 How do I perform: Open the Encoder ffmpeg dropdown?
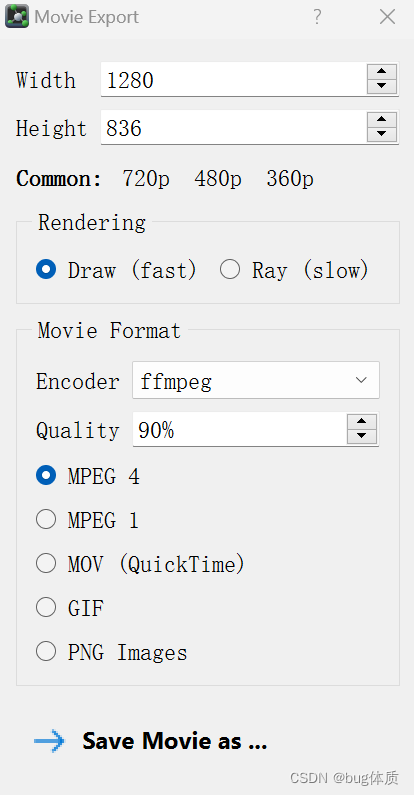click(256, 380)
